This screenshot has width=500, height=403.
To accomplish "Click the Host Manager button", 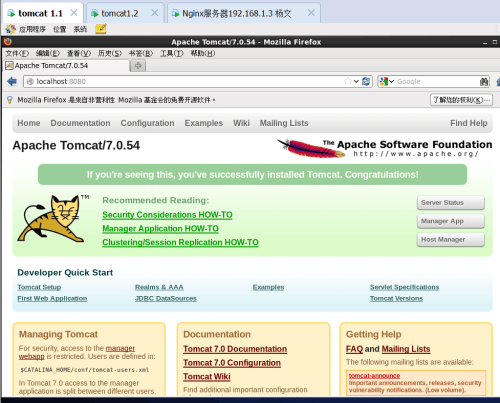I will (x=451, y=239).
